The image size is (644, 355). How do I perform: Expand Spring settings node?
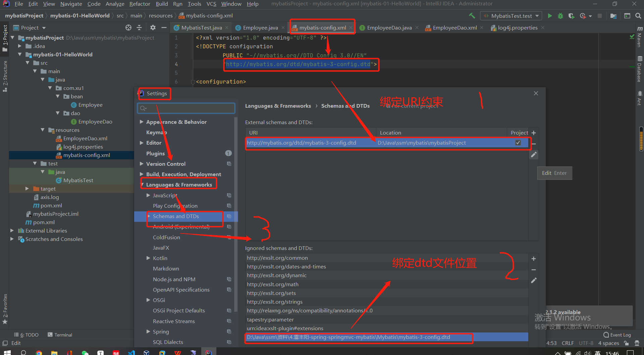(148, 332)
